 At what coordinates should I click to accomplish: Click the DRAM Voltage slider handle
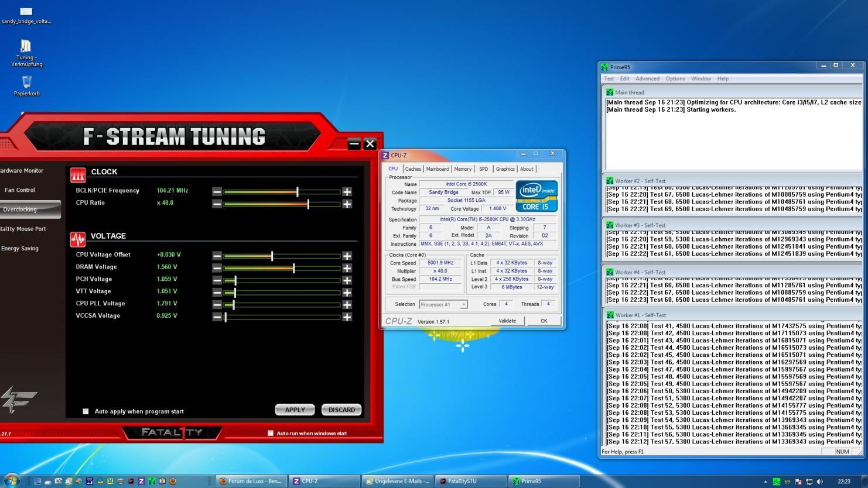(x=293, y=268)
